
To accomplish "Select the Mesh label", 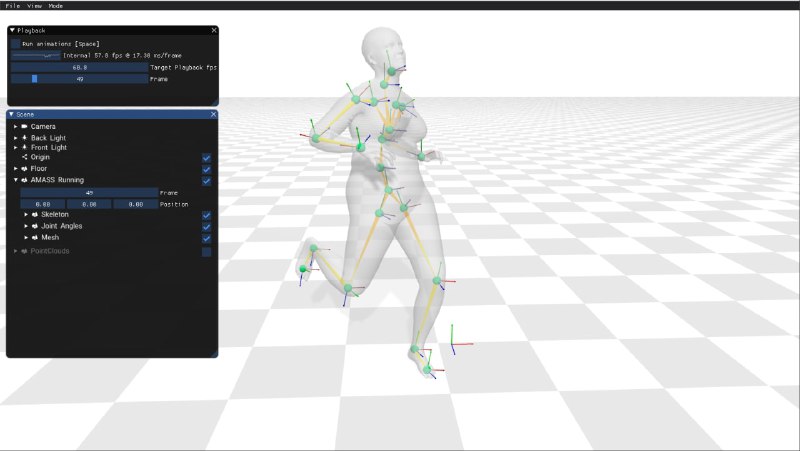I will pyautogui.click(x=50, y=237).
